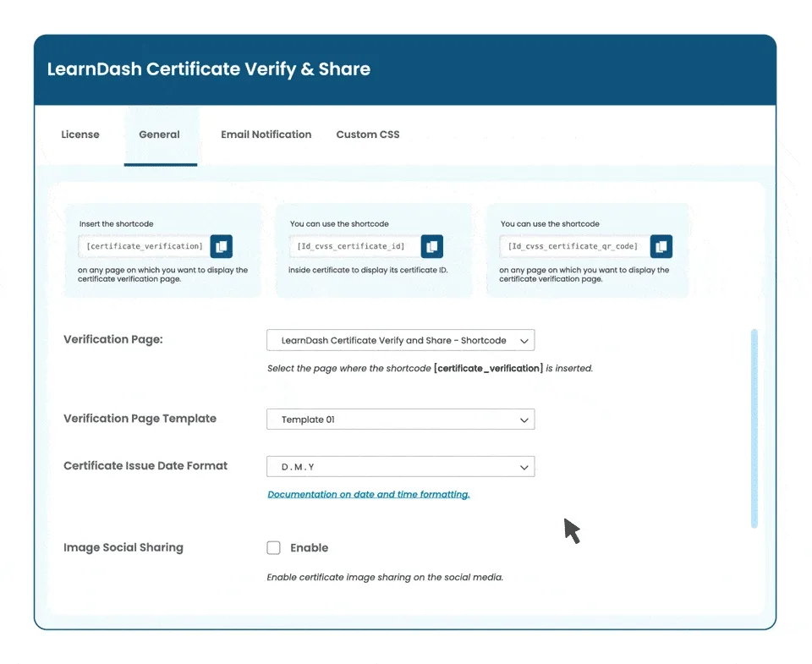Open the Verification Page dropdown
Image resolution: width=812 pixels, height=664 pixels.
[400, 339]
